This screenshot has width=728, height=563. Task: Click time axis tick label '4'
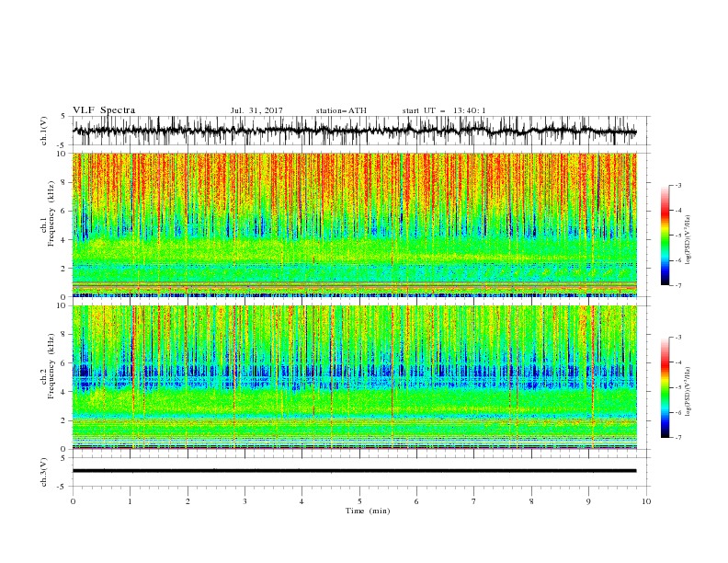coord(301,501)
